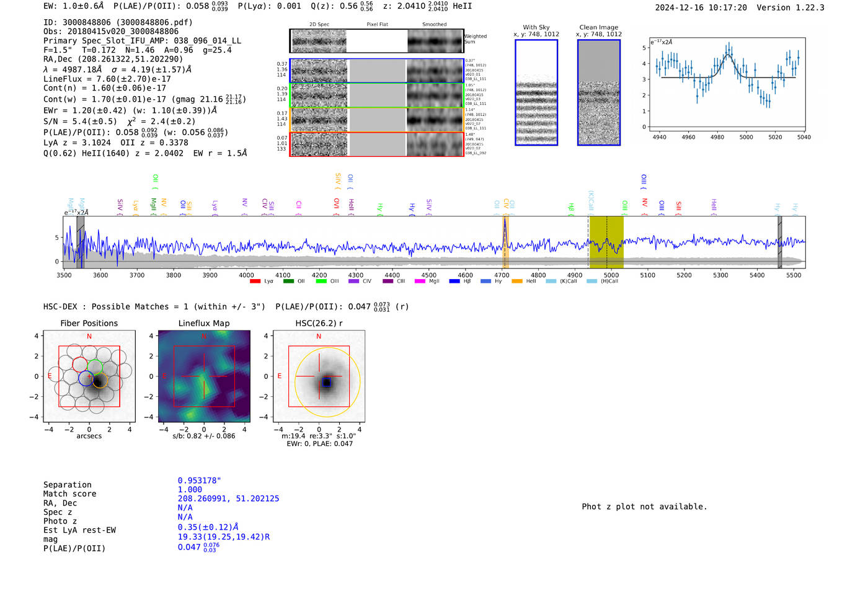868x591 pixels.
Task: Click the Est LyA rest-EW value 0.35(±0.12)Å
Action: [x=208, y=527]
